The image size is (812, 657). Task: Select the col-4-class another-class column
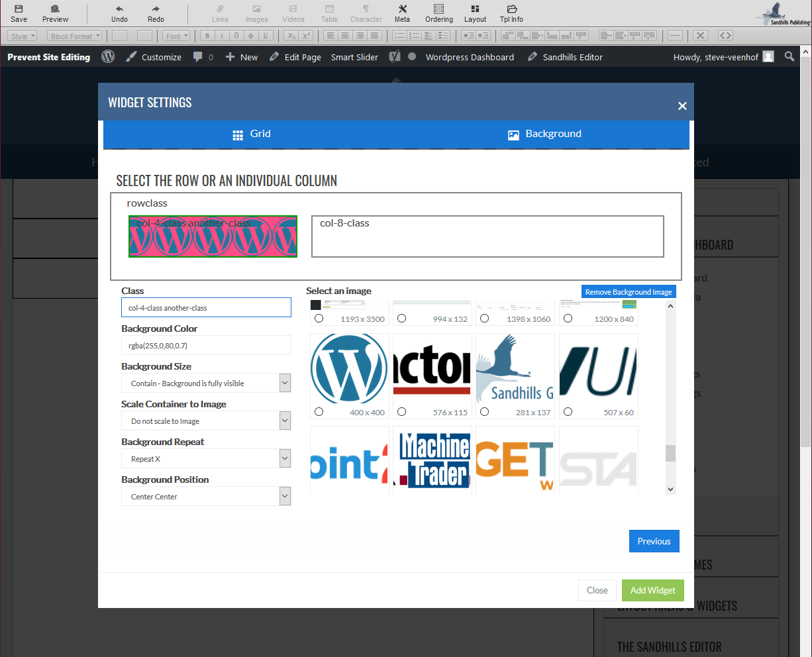pos(213,236)
